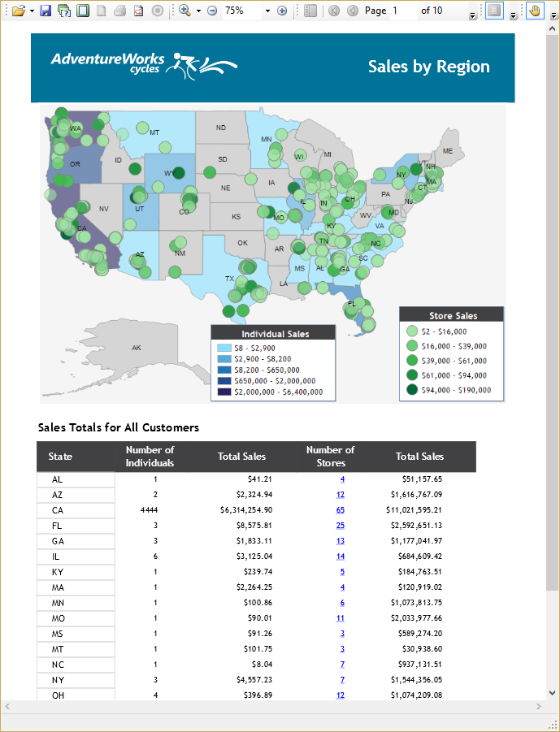Open toolbar overflow arrow after page count
Image resolution: width=560 pixels, height=732 pixels.
[473, 16]
